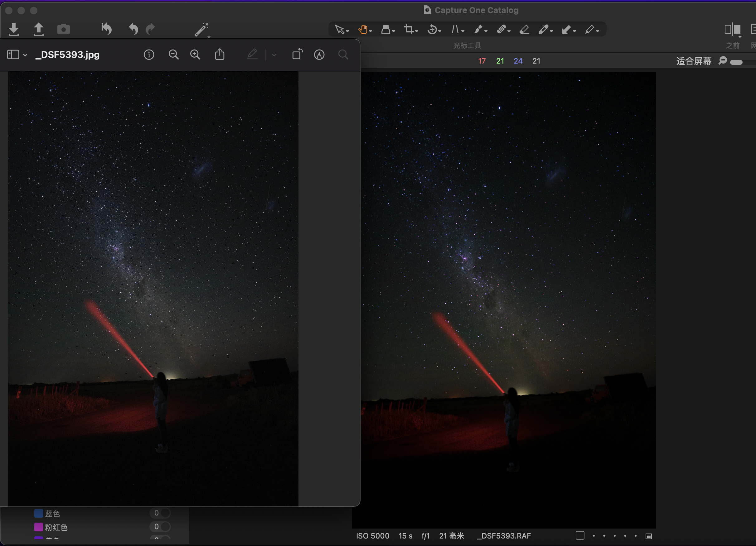This screenshot has height=546, width=756.
Task: Open the Share menu in Preview
Action: [220, 54]
